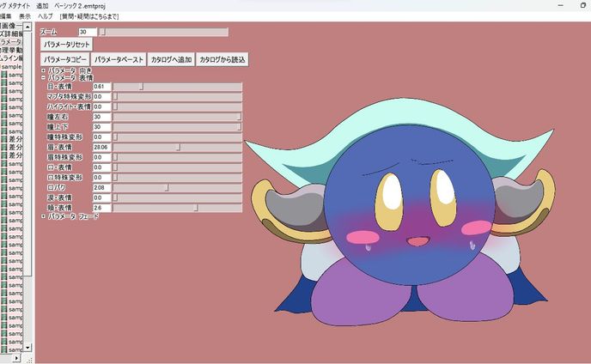Click the パラメータペースト button
Screen dimensions: 591x364
pyautogui.click(x=119, y=59)
